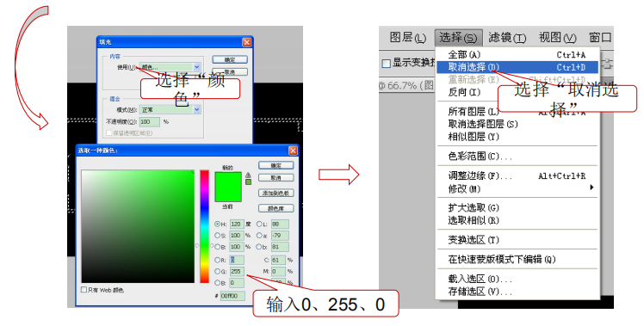Click the vertical rainbow hue slider

205,226
